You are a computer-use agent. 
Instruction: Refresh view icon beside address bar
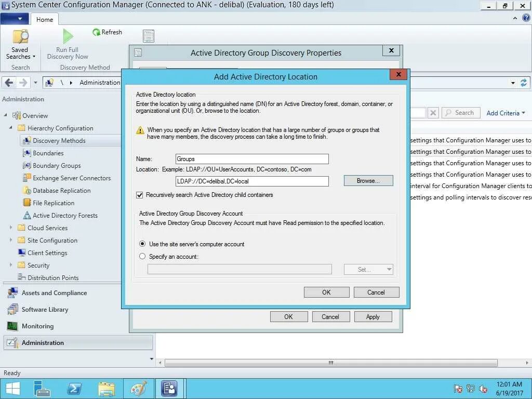(524, 83)
